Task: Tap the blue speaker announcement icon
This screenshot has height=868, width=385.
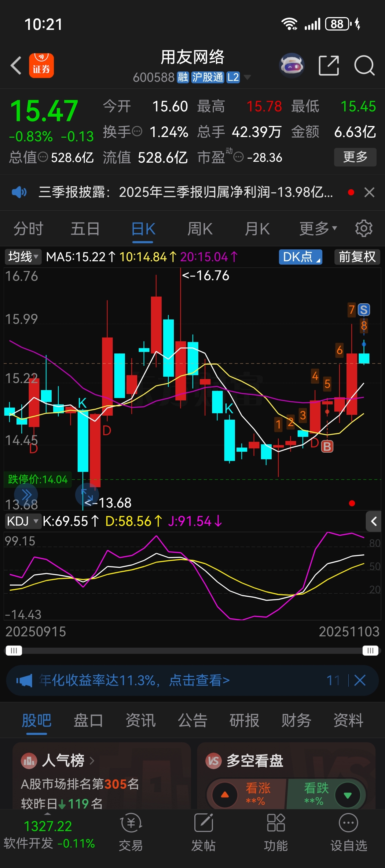Action: (x=19, y=192)
